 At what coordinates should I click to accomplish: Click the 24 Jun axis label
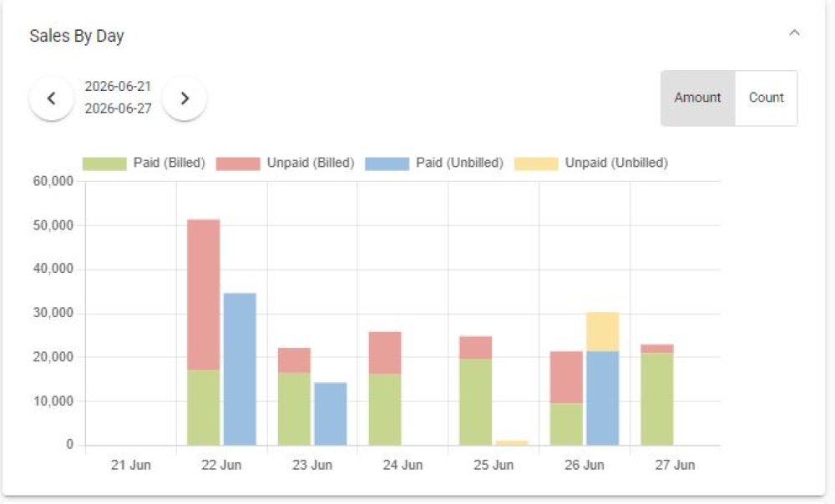(402, 465)
